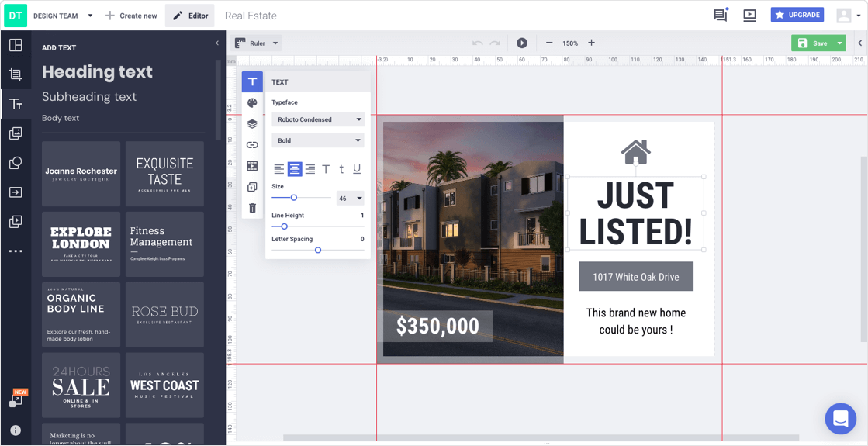Viewport: 868px width, 446px height.
Task: Align text to the left
Action: [x=279, y=169]
